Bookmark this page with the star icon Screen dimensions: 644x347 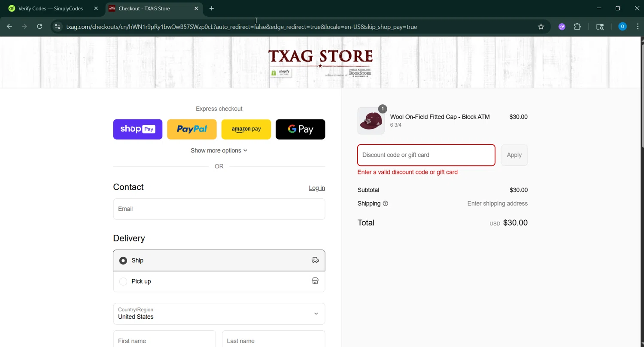[x=541, y=27]
